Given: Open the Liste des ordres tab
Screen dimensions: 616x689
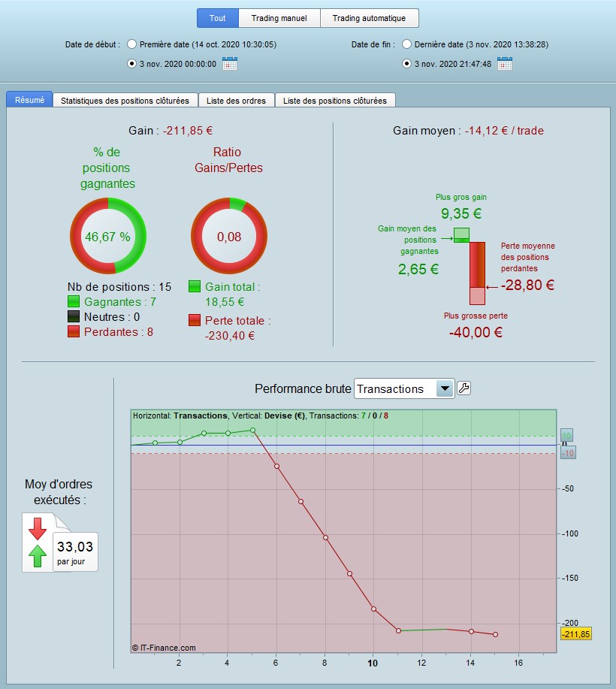Looking at the screenshot, I should [237, 100].
